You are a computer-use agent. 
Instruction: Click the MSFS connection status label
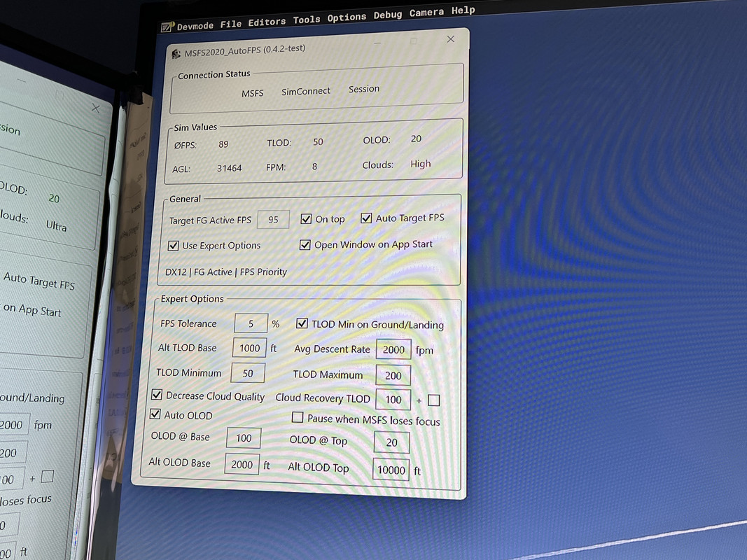coord(253,93)
